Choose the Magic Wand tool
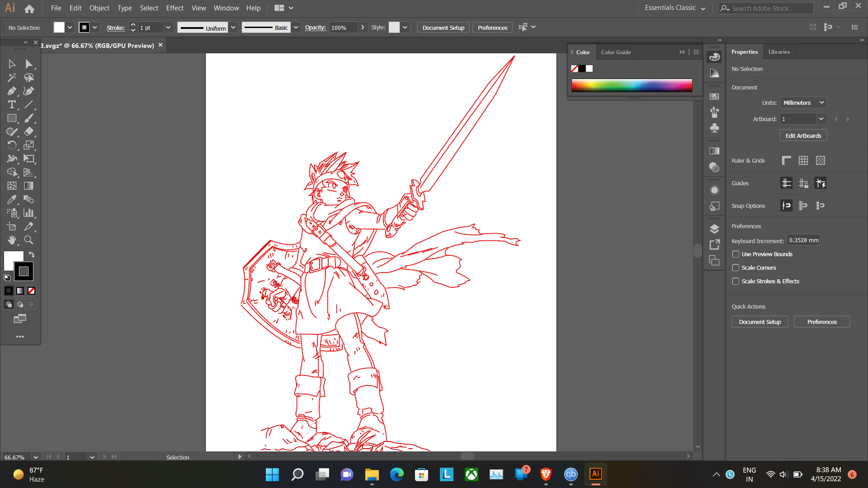 (x=12, y=78)
